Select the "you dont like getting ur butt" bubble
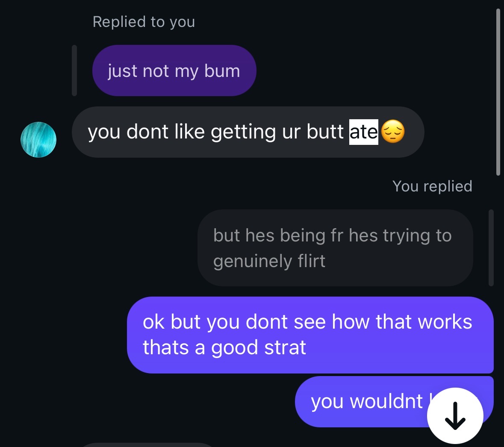 (x=248, y=132)
